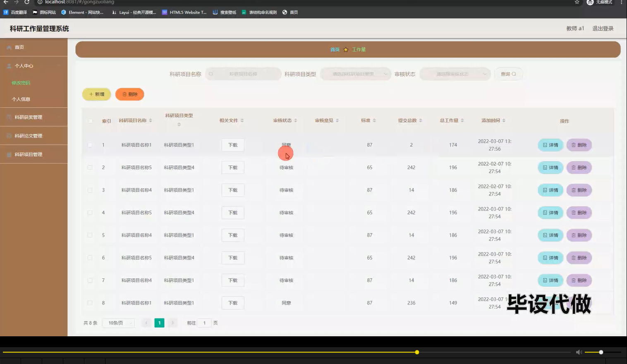Image resolution: width=627 pixels, height=364 pixels.
Task: Focus the 科研项目名称 search input
Action: 243,74
